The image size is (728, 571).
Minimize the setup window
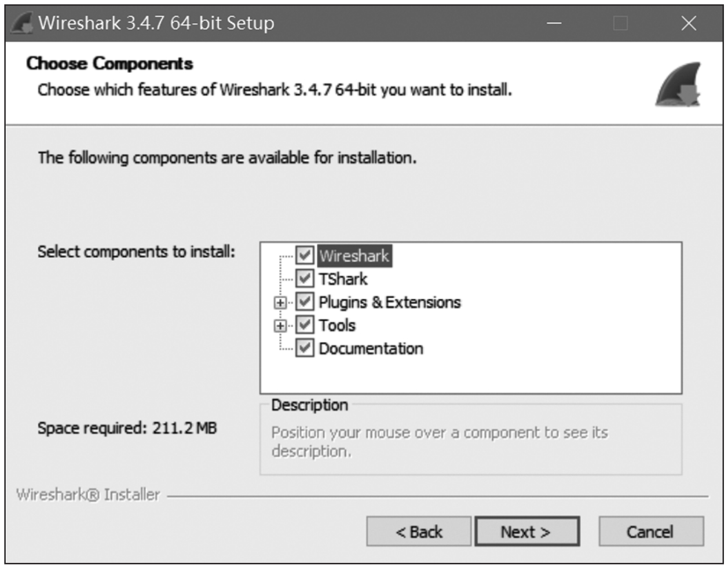554,23
